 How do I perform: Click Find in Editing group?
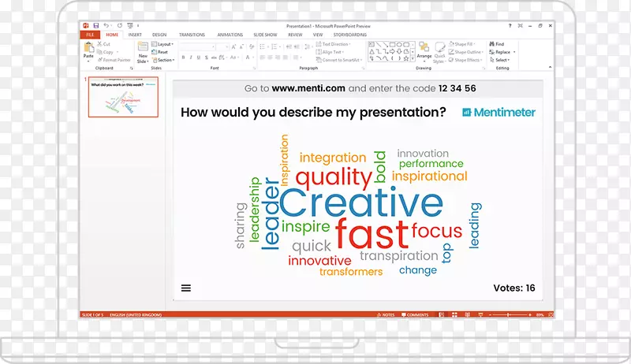pos(497,44)
